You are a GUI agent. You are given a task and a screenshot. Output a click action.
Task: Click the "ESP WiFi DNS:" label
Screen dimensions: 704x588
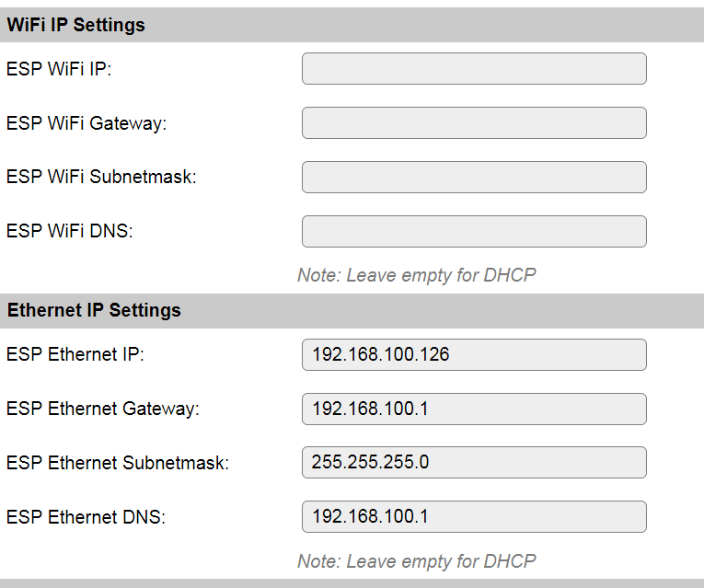70,232
